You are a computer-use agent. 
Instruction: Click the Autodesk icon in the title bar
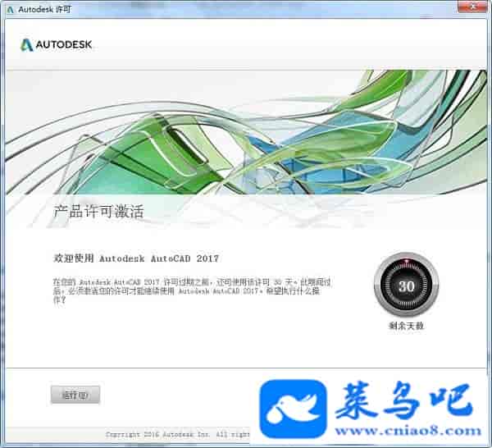[11, 9]
